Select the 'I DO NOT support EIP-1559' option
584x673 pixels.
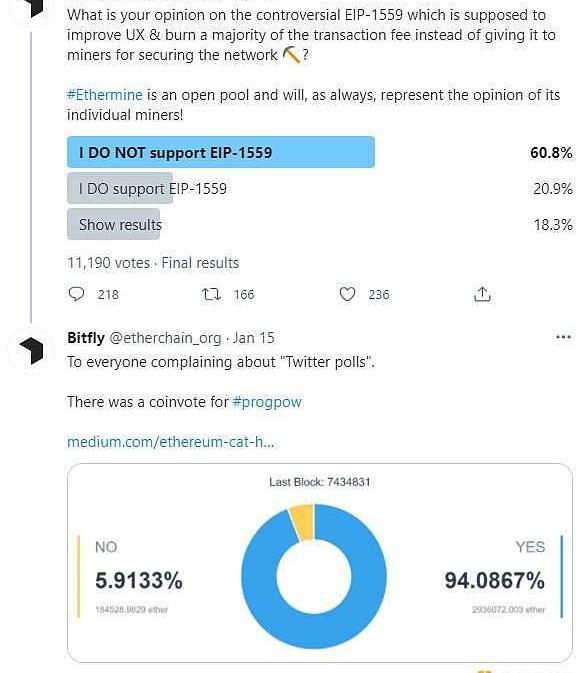click(x=221, y=152)
